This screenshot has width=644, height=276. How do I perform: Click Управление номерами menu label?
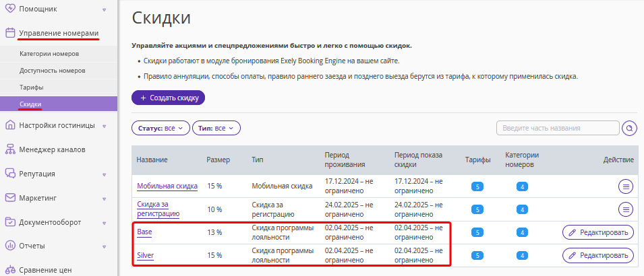[x=59, y=33]
